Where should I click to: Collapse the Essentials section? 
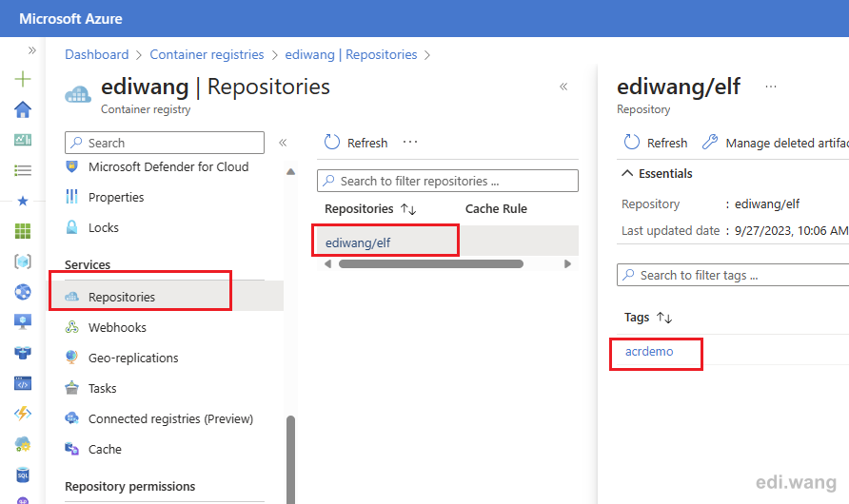(x=657, y=174)
